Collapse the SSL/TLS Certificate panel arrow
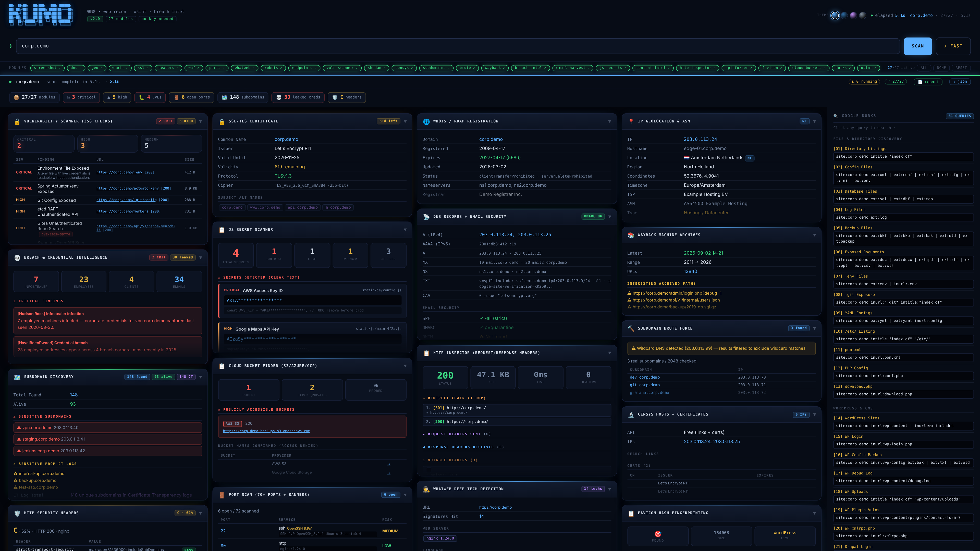 coord(405,122)
